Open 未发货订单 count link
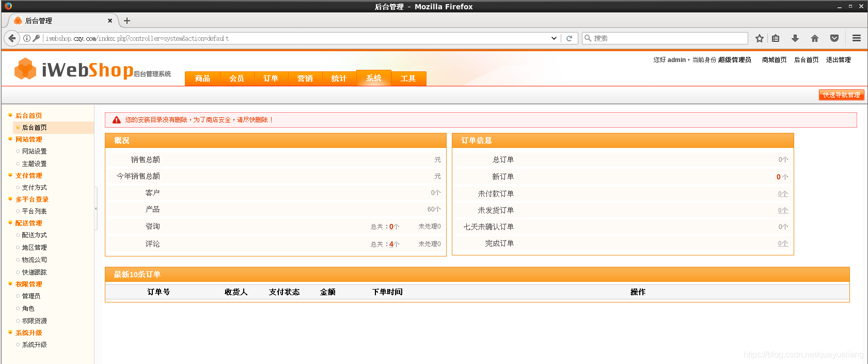This screenshot has width=868, height=364. [x=783, y=210]
